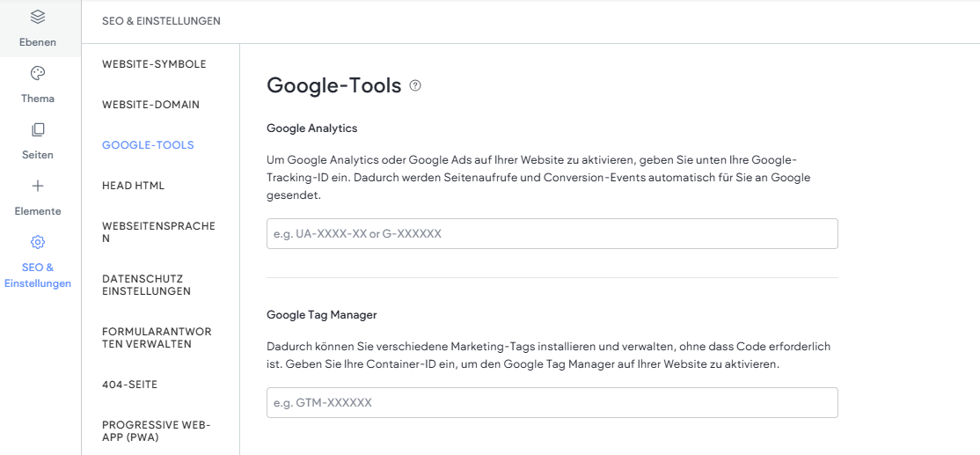Focus the Google Tag Manager container ID field
980x455 pixels.
(x=552, y=402)
